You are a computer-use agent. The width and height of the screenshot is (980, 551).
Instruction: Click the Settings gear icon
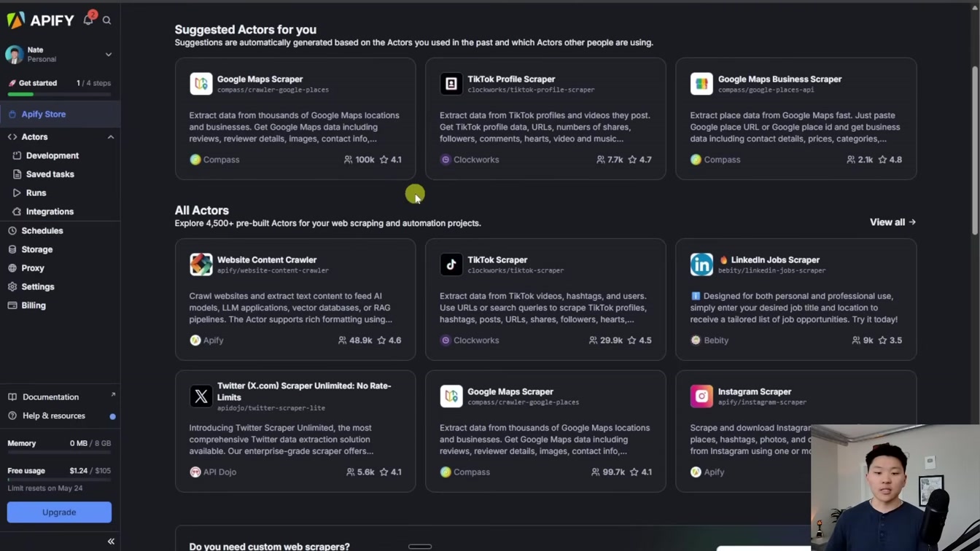[12, 287]
